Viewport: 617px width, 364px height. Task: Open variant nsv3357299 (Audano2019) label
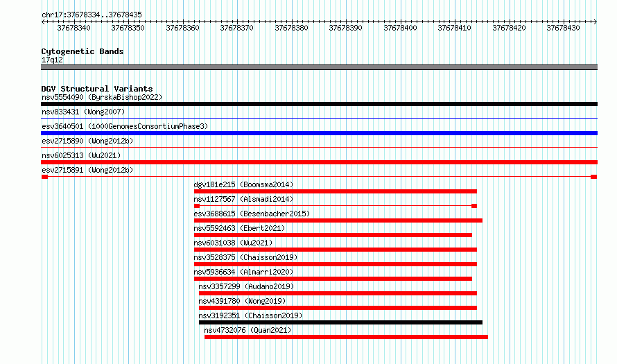click(246, 286)
